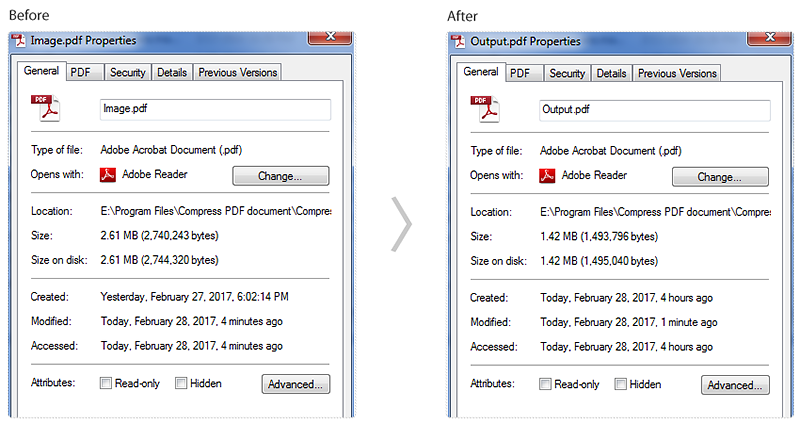
Task: Open Details tab in Image.pdf Properties
Action: click(172, 72)
